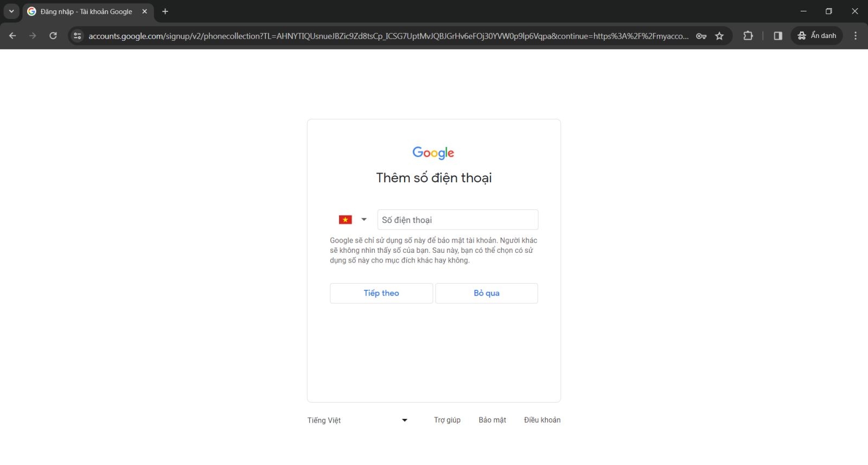
Task: Restore down the browser window
Action: [829, 11]
